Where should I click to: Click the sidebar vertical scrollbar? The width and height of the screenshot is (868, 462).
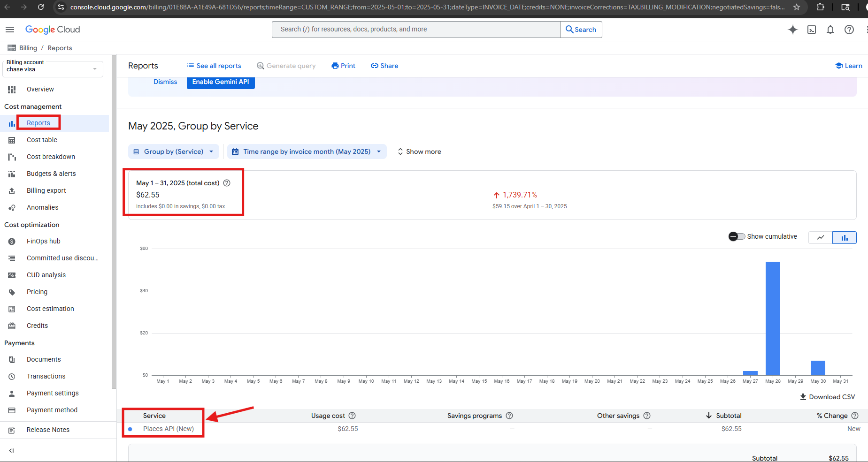(114, 221)
